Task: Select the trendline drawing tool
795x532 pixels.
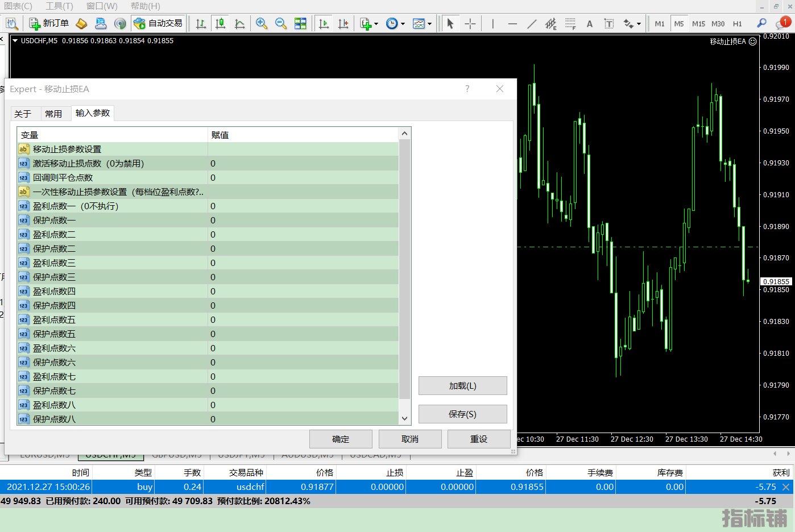Action: (532, 23)
